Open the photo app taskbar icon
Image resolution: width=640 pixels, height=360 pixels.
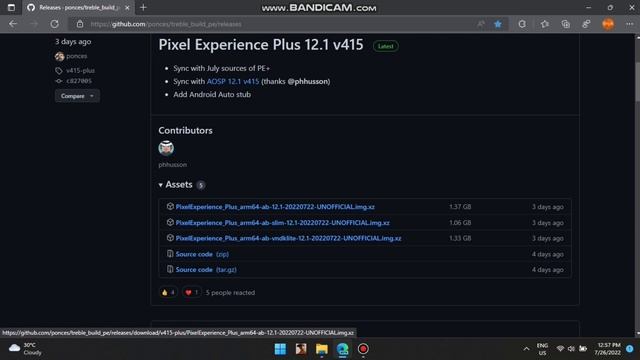point(301,349)
